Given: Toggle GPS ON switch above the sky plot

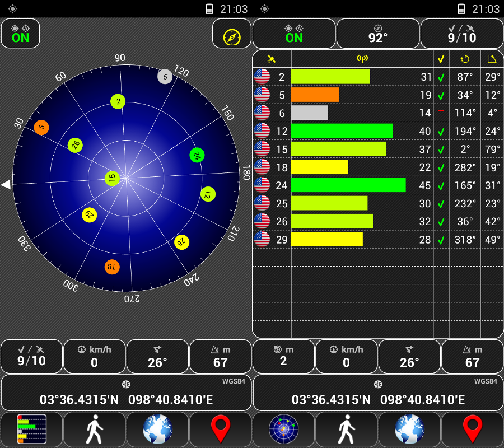Looking at the screenshot, I should [21, 34].
